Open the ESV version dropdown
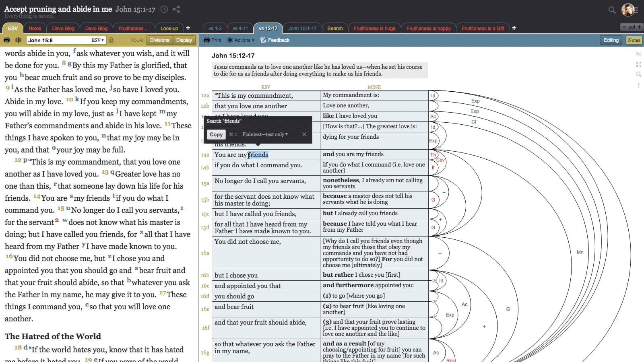This screenshot has height=362, width=644. (x=98, y=40)
